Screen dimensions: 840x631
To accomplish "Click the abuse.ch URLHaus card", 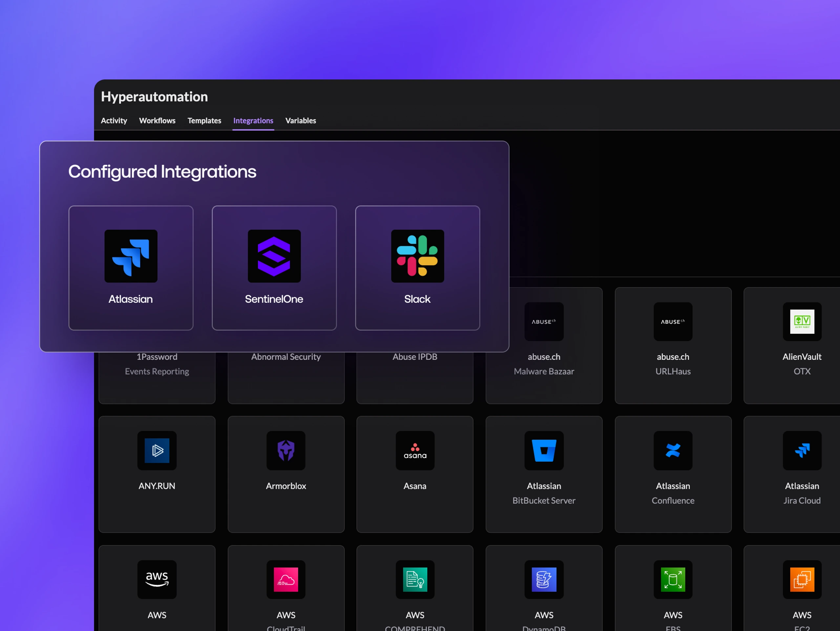I will click(x=673, y=345).
